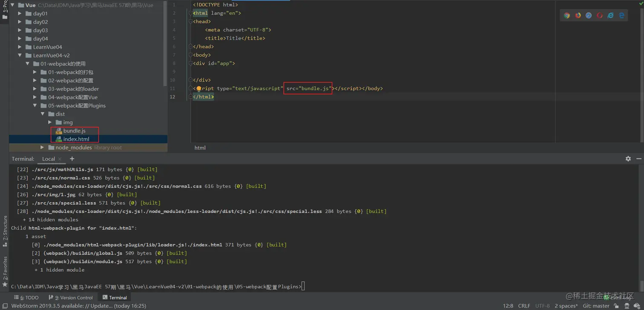
Task: Click the html breadcrumb in editor
Action: click(x=200, y=148)
